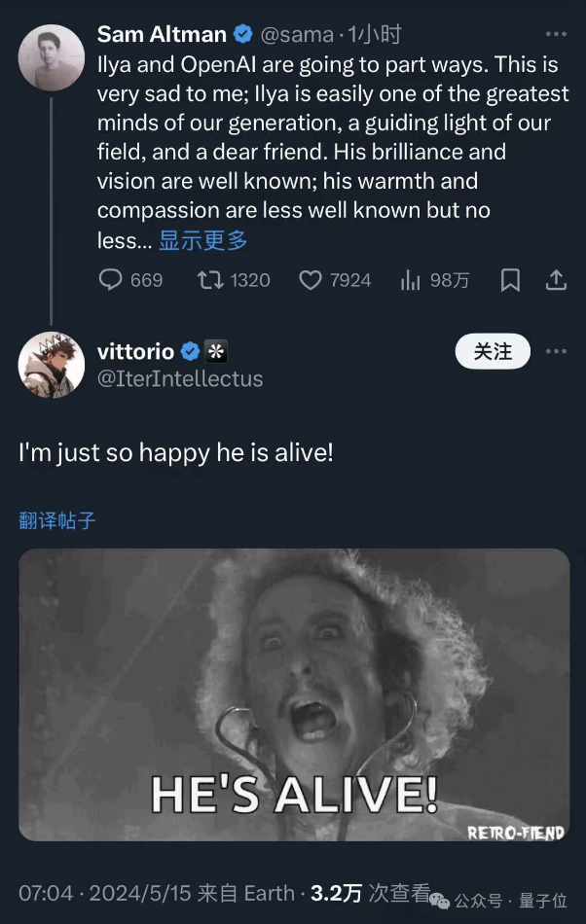Click the square affiliate badge beside vittorio
Viewport: 586px width, 924px height.
pos(215,352)
